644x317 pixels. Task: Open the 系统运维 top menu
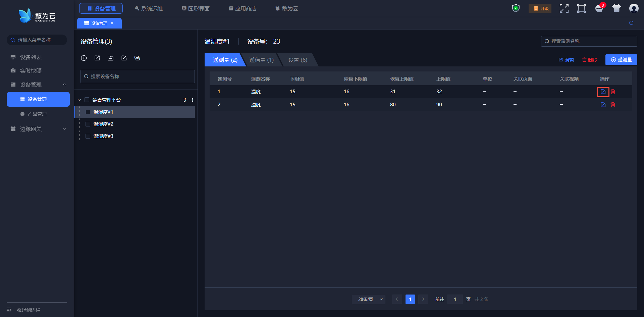[x=149, y=8]
